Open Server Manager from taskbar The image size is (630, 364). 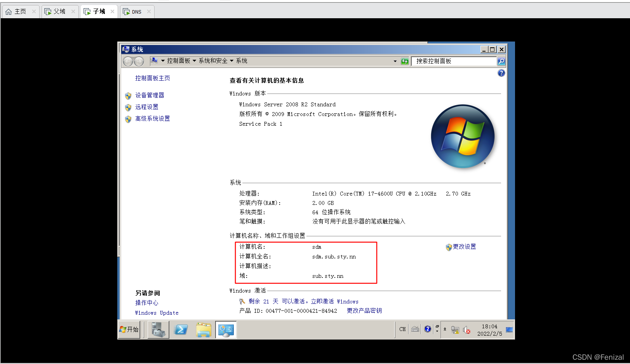coord(158,330)
